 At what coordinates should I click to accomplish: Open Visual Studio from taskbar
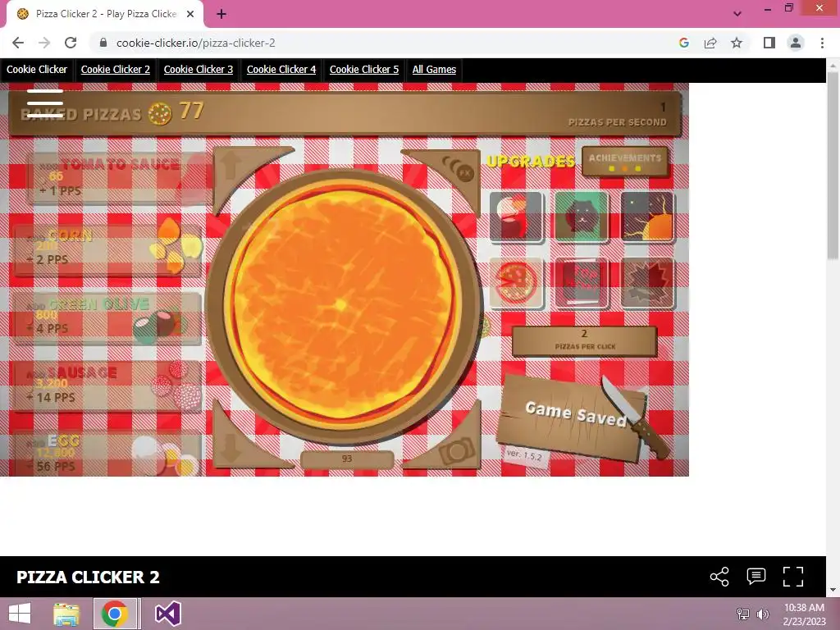(x=167, y=614)
